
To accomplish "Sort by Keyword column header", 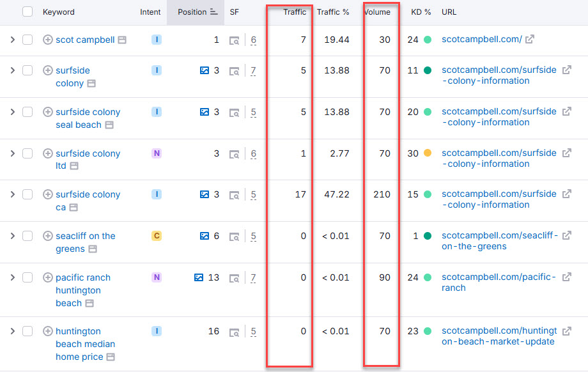I will point(59,12).
